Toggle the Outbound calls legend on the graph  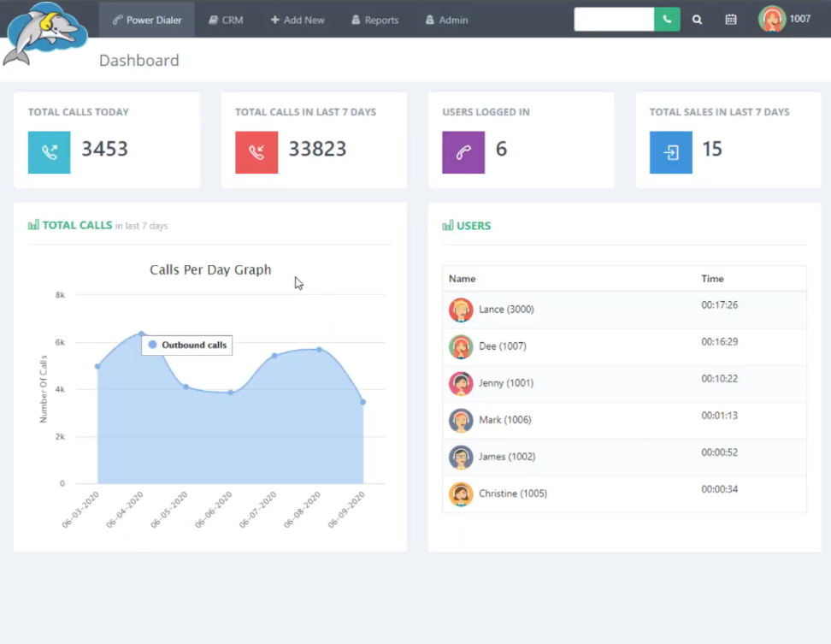click(x=186, y=345)
